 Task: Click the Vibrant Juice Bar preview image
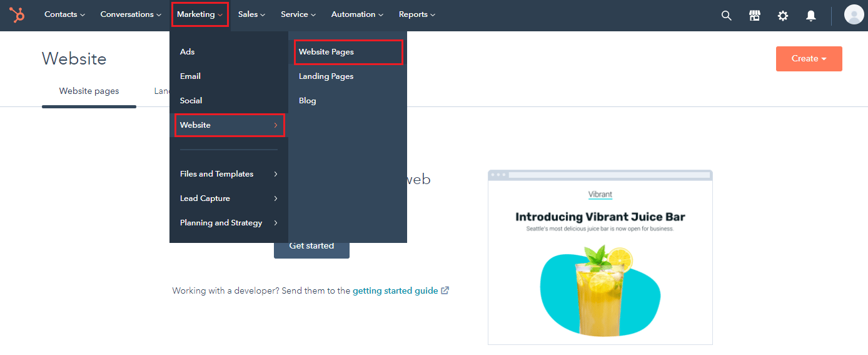point(600,257)
